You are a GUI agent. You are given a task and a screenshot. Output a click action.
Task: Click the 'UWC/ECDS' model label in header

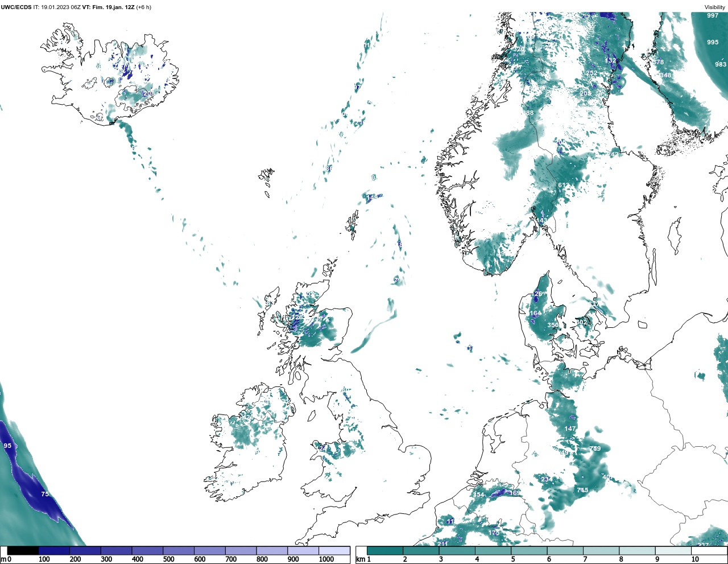point(16,7)
